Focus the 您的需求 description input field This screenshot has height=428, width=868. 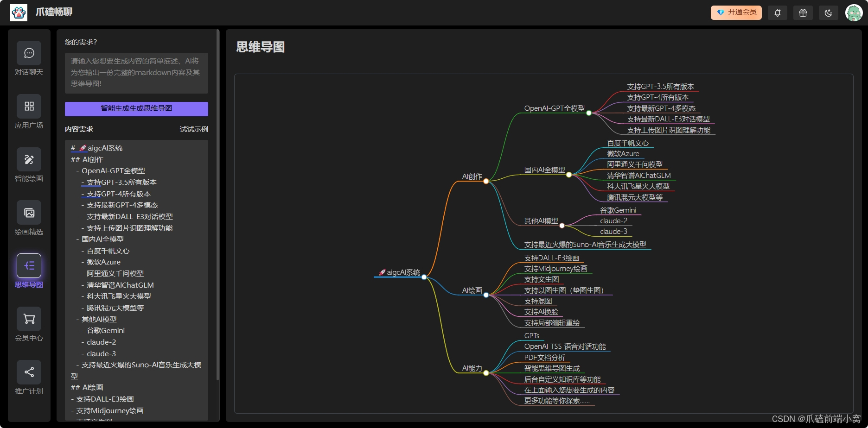(136, 73)
